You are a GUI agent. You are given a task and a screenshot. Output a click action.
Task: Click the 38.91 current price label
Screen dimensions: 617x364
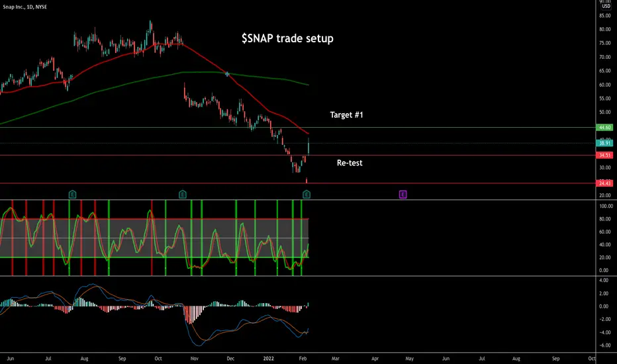(605, 143)
